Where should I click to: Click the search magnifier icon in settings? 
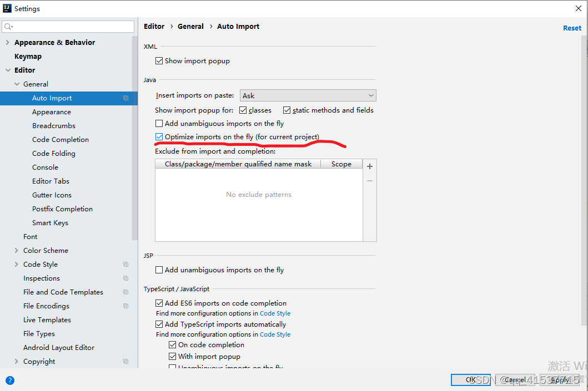pos(8,27)
